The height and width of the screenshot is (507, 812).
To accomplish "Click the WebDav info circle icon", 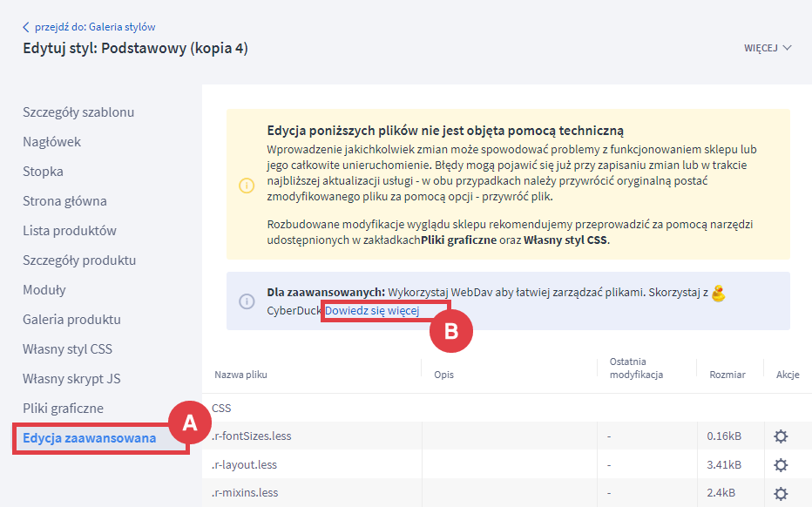I will (247, 301).
